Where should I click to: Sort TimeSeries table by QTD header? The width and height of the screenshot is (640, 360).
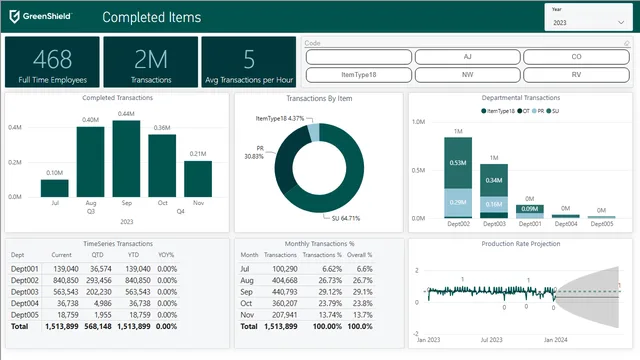pyautogui.click(x=97, y=255)
